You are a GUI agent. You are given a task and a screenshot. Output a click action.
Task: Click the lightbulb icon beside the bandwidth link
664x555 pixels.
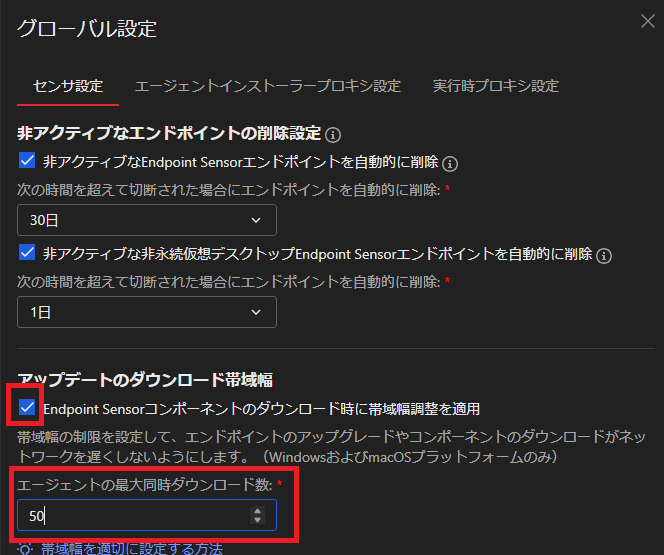[x=26, y=549]
